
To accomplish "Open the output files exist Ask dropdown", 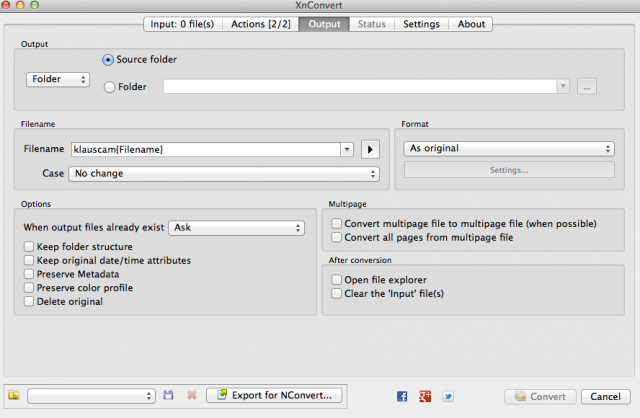I will coord(236,228).
